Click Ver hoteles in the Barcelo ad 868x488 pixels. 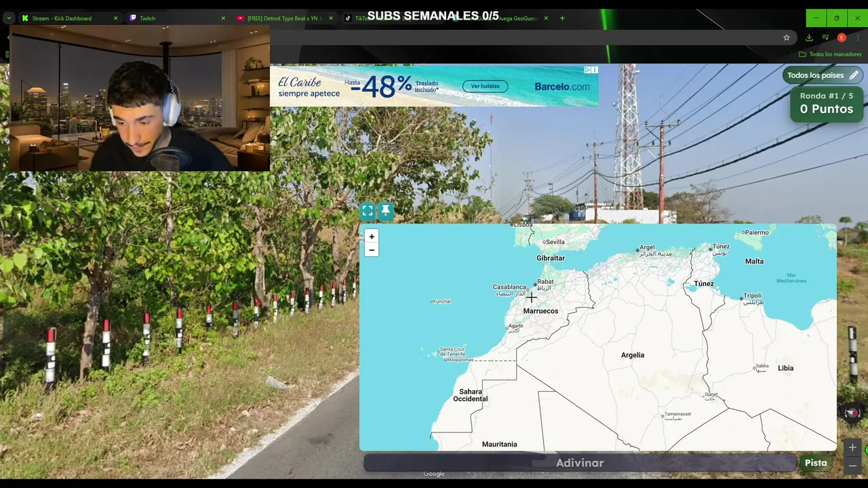click(485, 86)
